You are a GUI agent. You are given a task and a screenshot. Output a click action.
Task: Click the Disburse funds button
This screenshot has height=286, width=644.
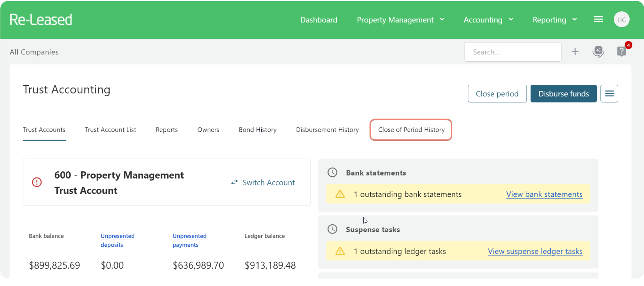point(564,93)
